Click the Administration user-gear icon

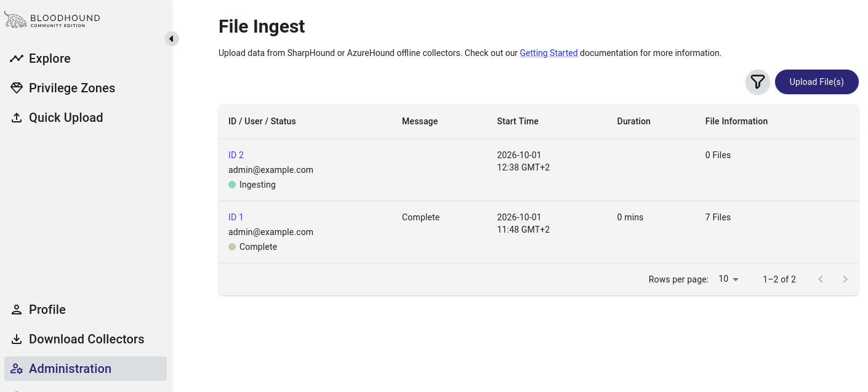(17, 369)
